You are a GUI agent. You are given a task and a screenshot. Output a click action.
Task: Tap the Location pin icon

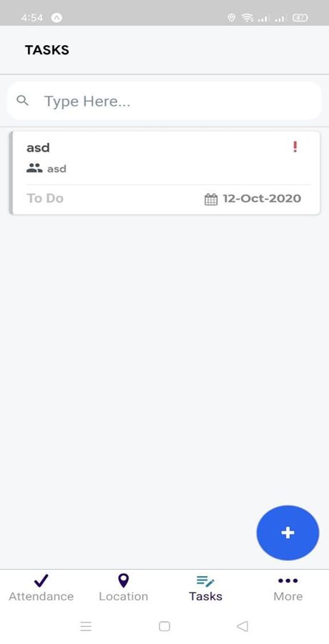point(123,580)
